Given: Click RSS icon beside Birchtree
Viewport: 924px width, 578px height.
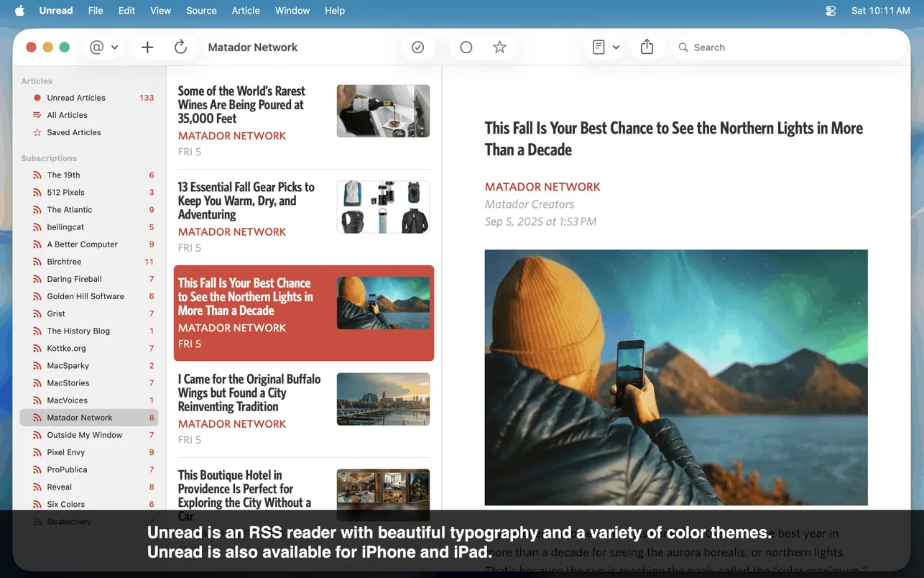Looking at the screenshot, I should coord(37,262).
